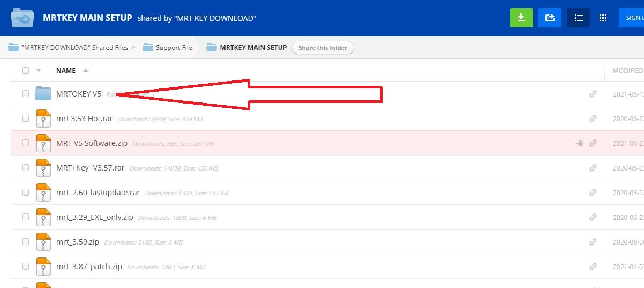Sort files by MODIFIED column
The width and height of the screenshot is (644, 288).
[x=628, y=70]
